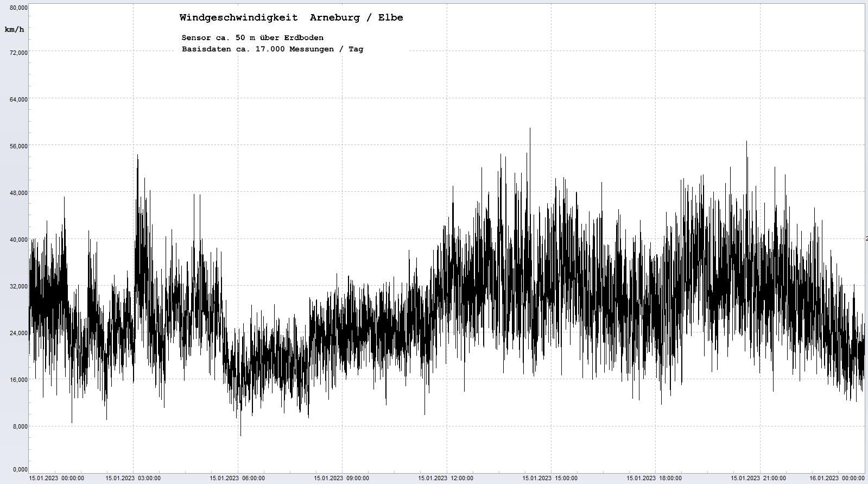Click the time label 15.01.2023 06:00:00
868x484 pixels.
click(x=237, y=479)
